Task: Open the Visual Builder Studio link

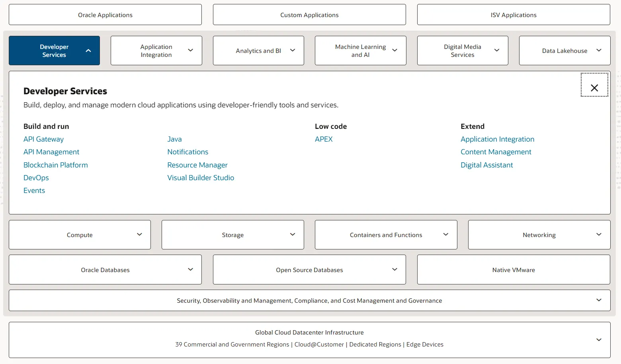Action: coord(201,178)
